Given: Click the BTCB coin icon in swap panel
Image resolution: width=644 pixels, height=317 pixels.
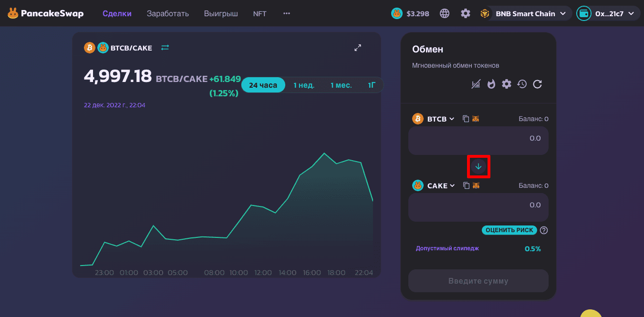Looking at the screenshot, I should 418,119.
